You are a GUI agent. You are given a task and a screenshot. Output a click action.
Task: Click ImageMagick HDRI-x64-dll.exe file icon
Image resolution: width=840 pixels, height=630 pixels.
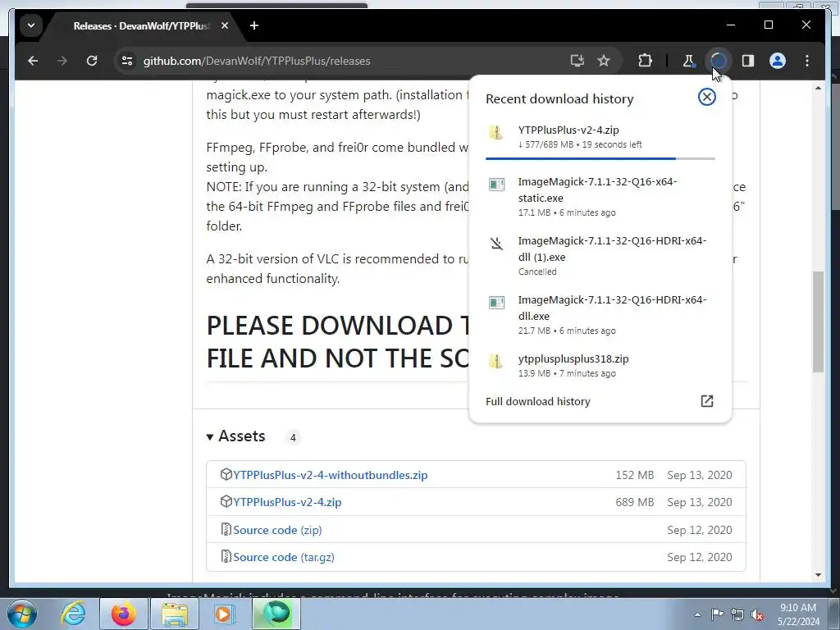(496, 303)
